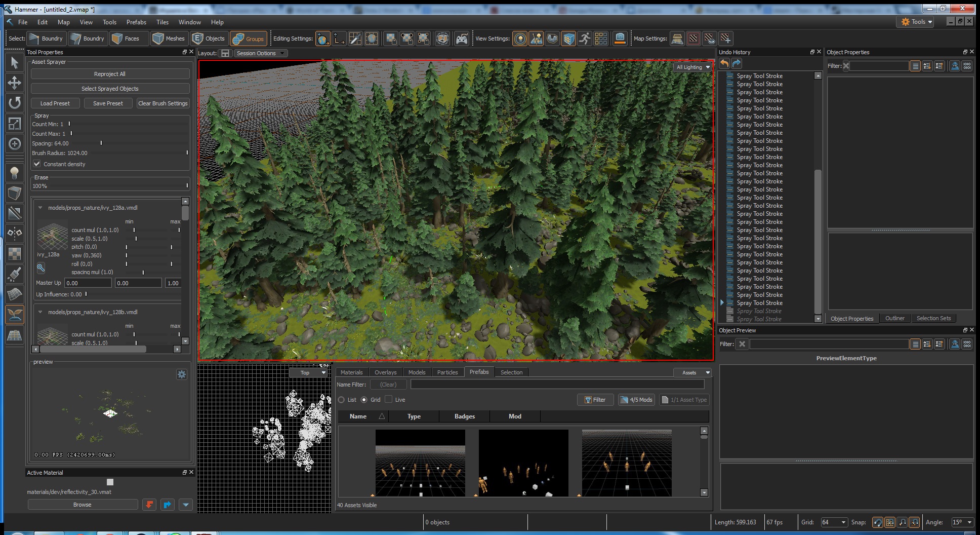Select the Grid radio button
Viewport: 980px width, 535px height.
[364, 400]
